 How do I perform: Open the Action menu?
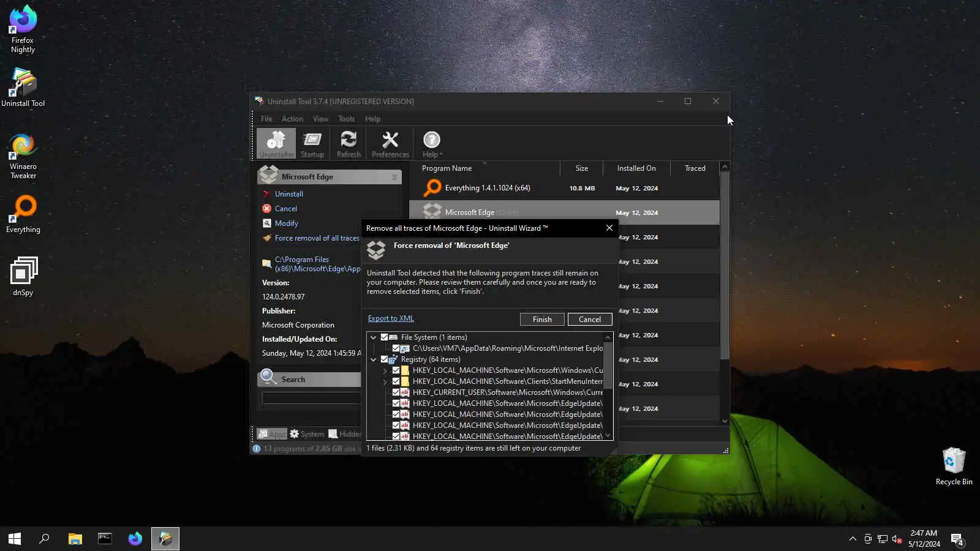click(x=292, y=119)
